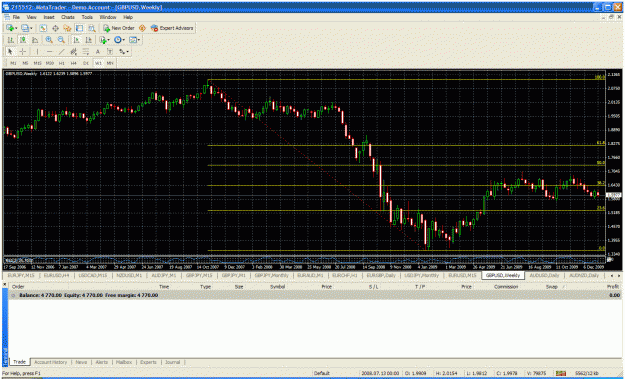Open the New Chart dropdown arrow
Image resolution: width=625 pixels, height=379 pixels.
click(x=16, y=28)
